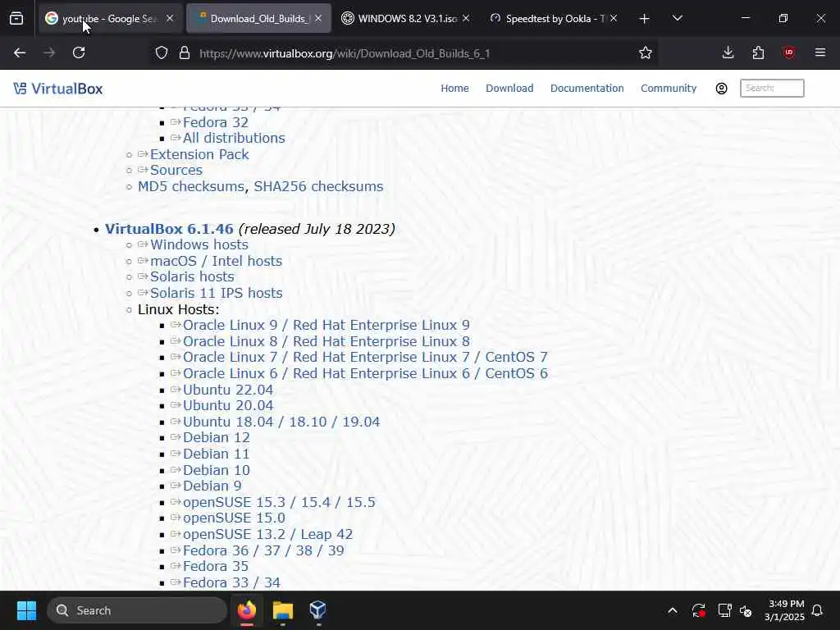The width and height of the screenshot is (840, 630).
Task: Open File Explorer from the taskbar
Action: (x=282, y=610)
